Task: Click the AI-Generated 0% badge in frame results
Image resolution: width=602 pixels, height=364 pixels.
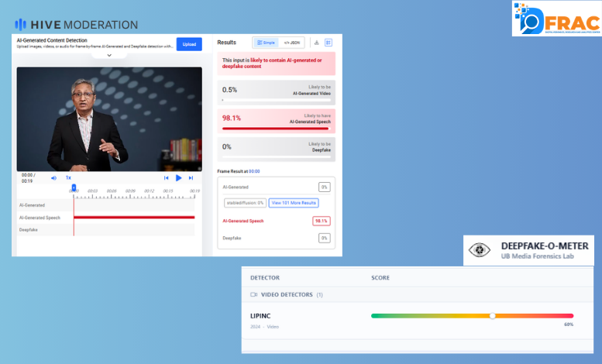Action: click(325, 187)
